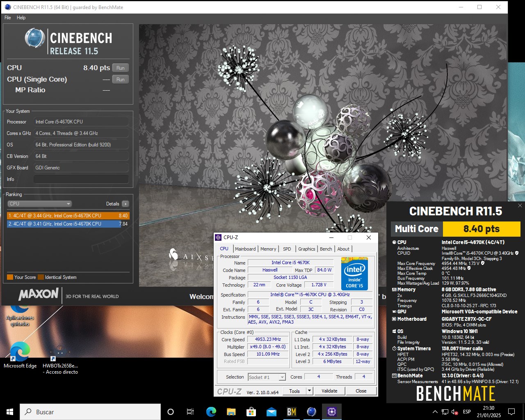Open the Microsoft Edge desktop shortcut
Screen dimensions: 525x420
(x=20, y=355)
